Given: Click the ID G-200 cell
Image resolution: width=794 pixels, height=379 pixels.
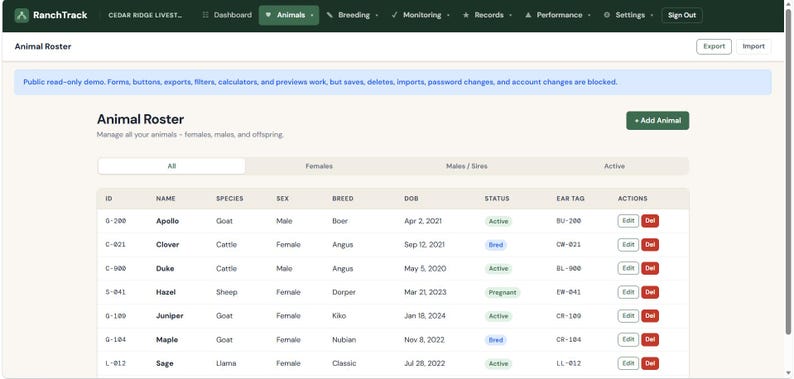Looking at the screenshot, I should (x=115, y=221).
